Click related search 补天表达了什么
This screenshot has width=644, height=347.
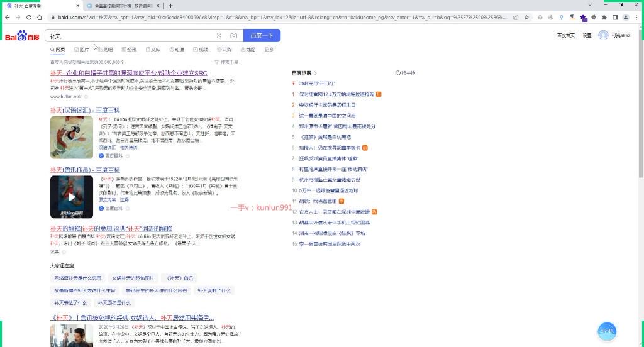click(x=70, y=303)
